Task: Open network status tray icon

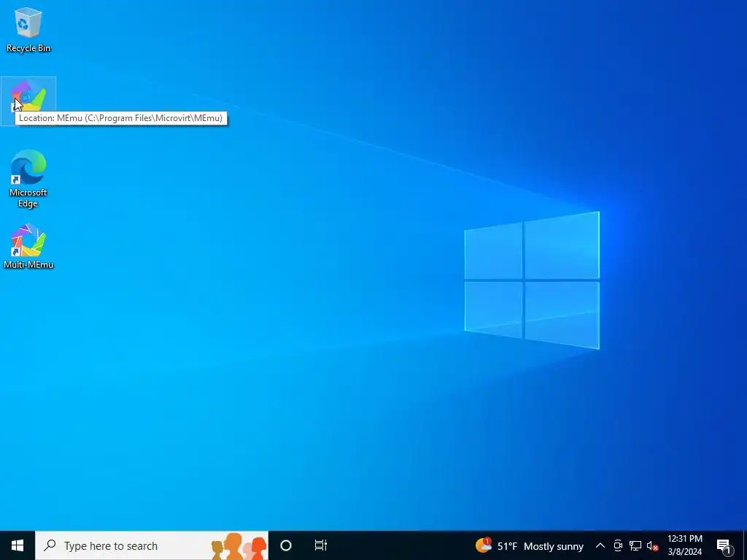Action: (x=635, y=545)
